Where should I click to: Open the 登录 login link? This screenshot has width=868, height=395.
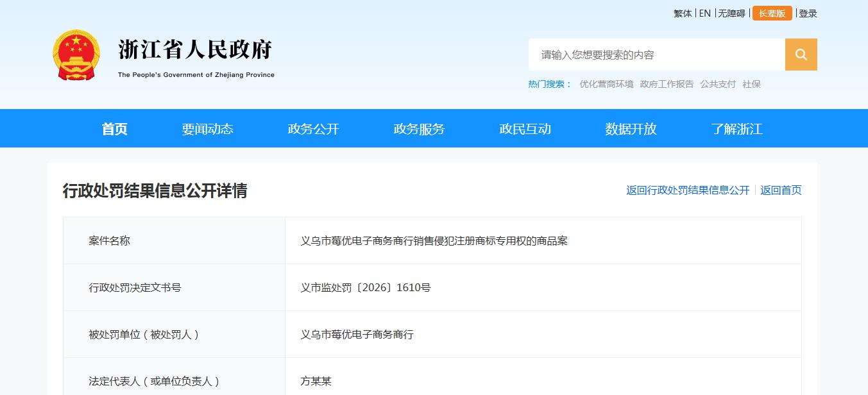coord(808,13)
